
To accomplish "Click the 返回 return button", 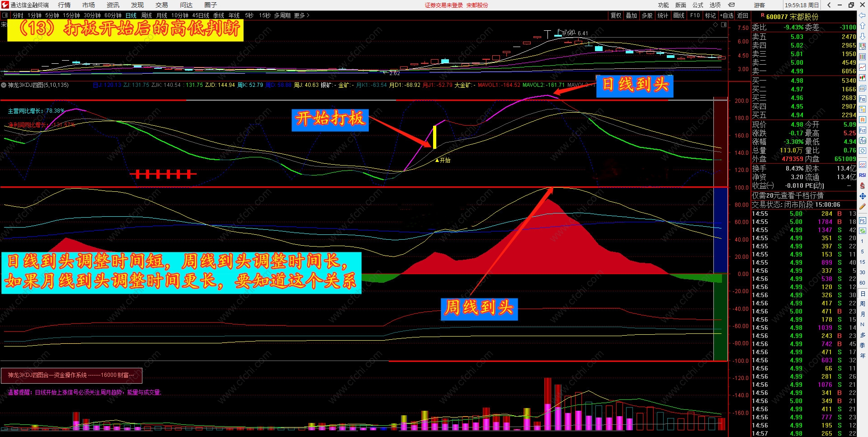I will coord(743,15).
